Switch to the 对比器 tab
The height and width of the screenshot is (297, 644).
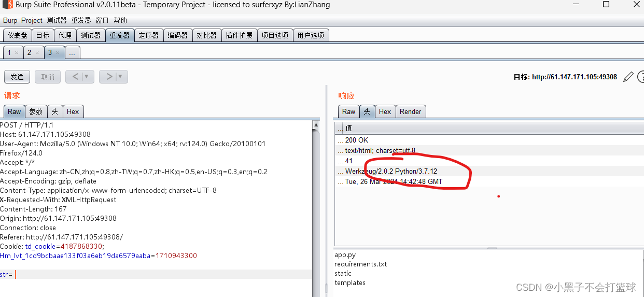pyautogui.click(x=206, y=35)
